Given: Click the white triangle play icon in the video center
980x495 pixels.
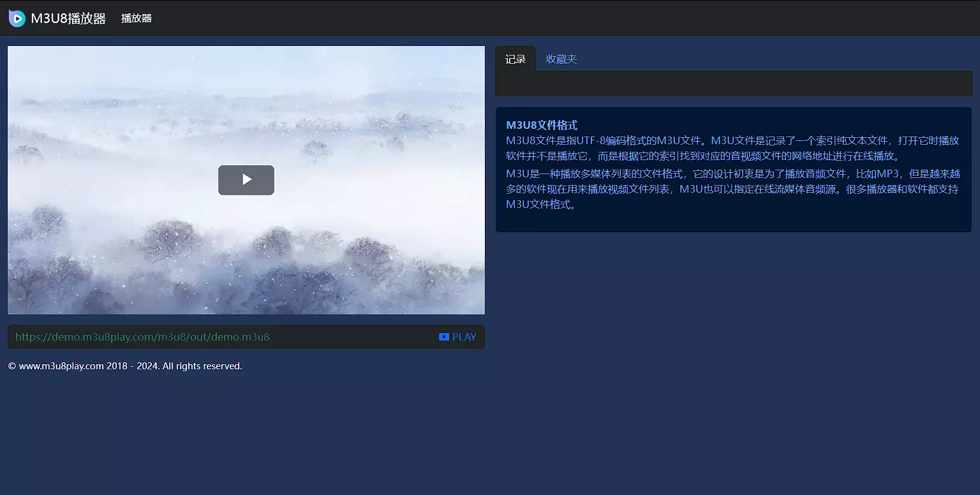Looking at the screenshot, I should [247, 180].
